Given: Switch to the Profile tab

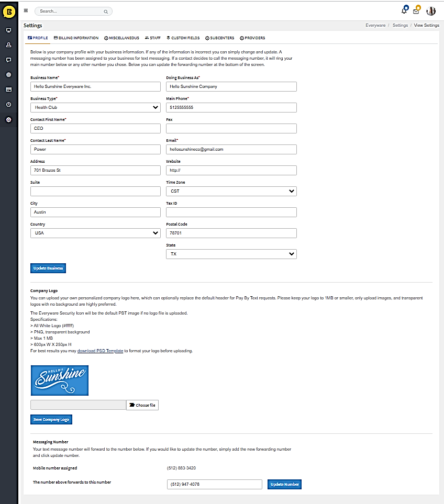Looking at the screenshot, I should (x=38, y=38).
